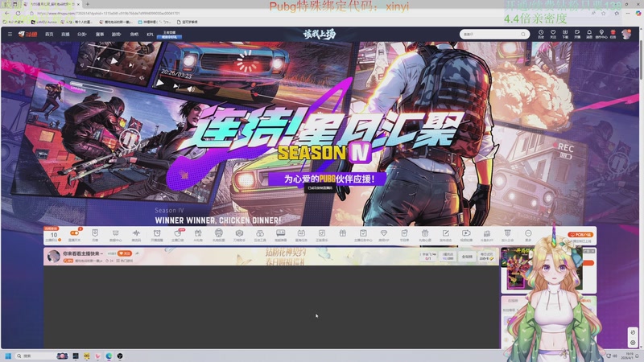Open the 发布动态 post update icon
The image size is (644, 362).
point(446,235)
